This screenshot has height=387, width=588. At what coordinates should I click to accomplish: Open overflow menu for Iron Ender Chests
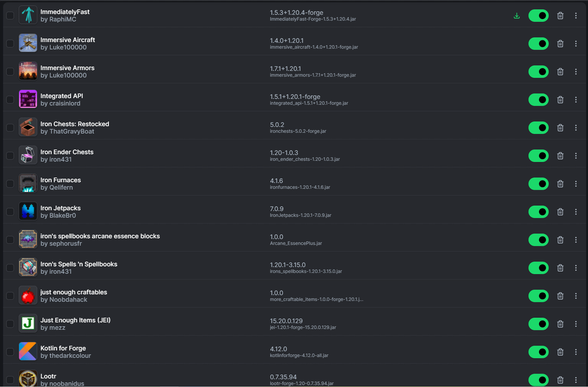(x=576, y=156)
